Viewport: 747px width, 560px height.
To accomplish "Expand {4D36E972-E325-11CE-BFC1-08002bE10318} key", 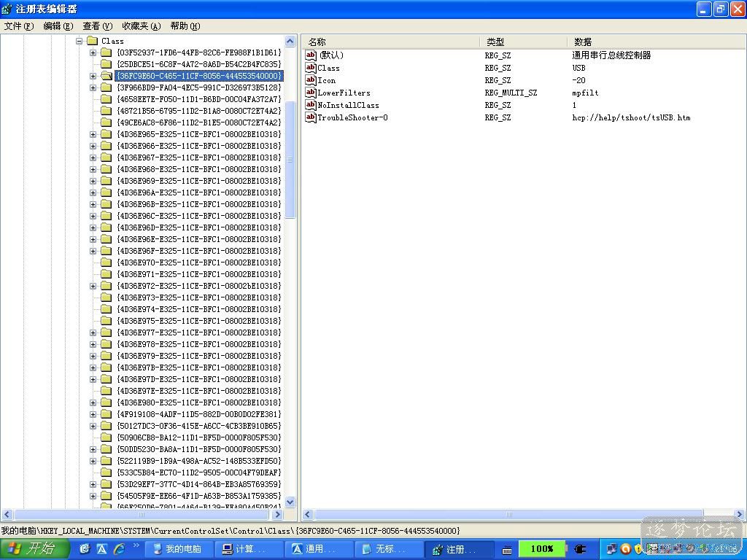I will 93,286.
